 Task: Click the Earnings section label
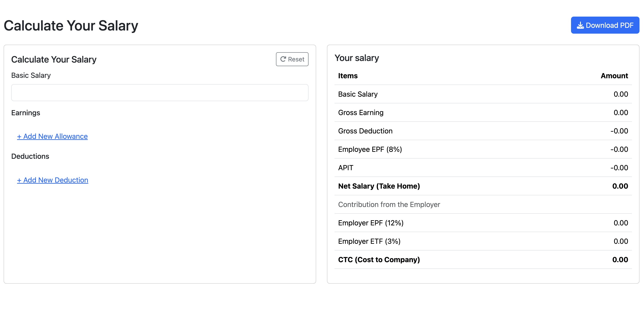pos(26,113)
